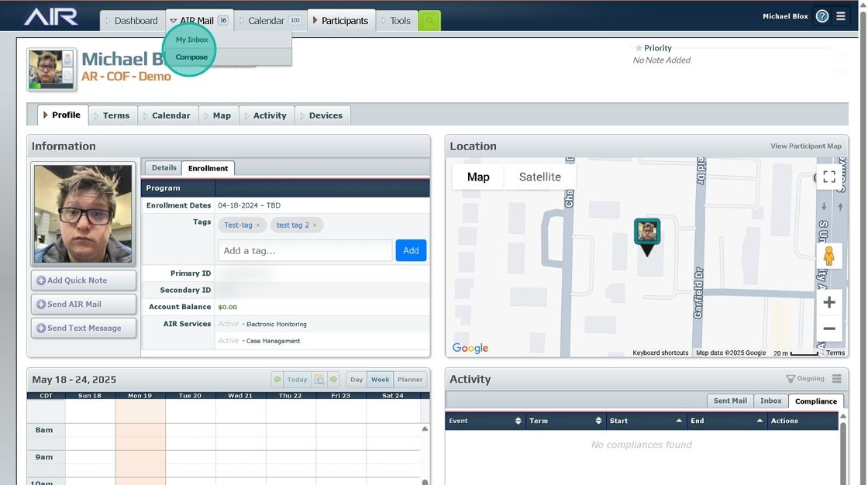The width and height of the screenshot is (868, 485).
Task: Remove the test tag 2 tag
Action: point(315,225)
